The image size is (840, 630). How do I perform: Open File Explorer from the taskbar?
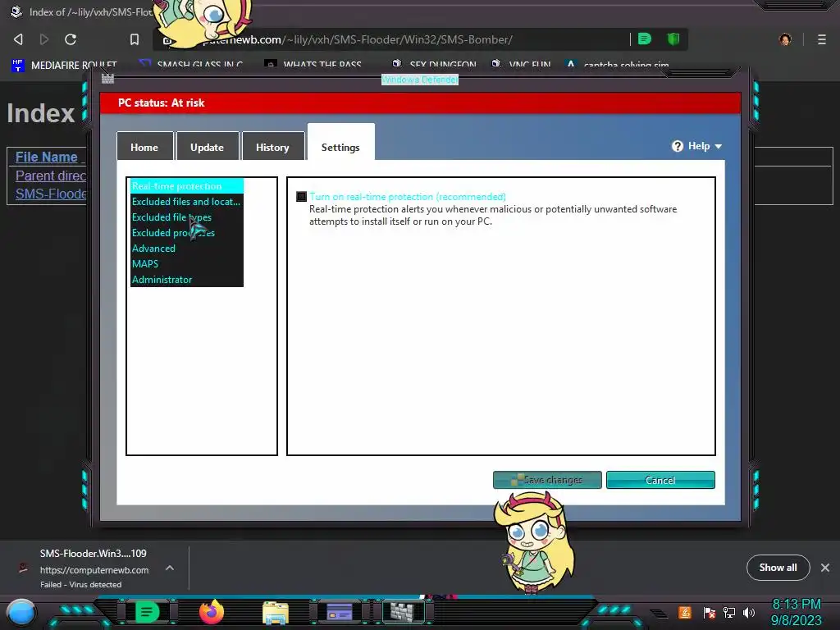(276, 613)
